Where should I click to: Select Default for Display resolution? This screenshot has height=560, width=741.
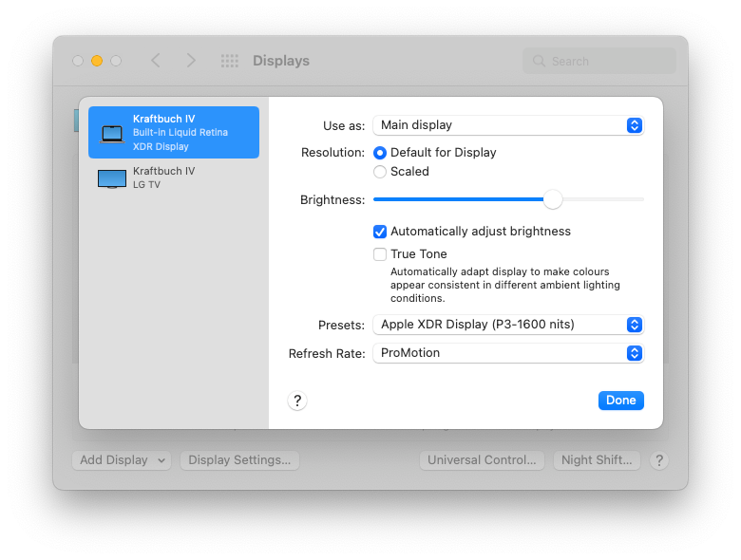[380, 153]
